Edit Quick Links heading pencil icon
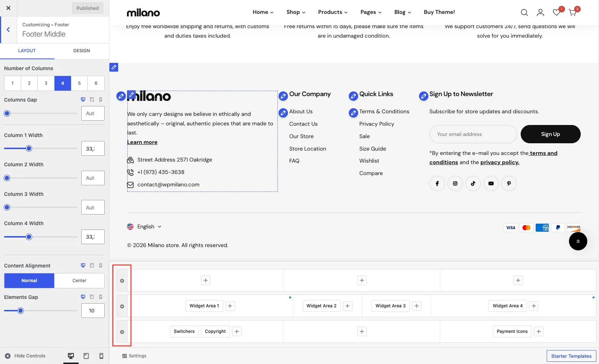 pyautogui.click(x=353, y=96)
